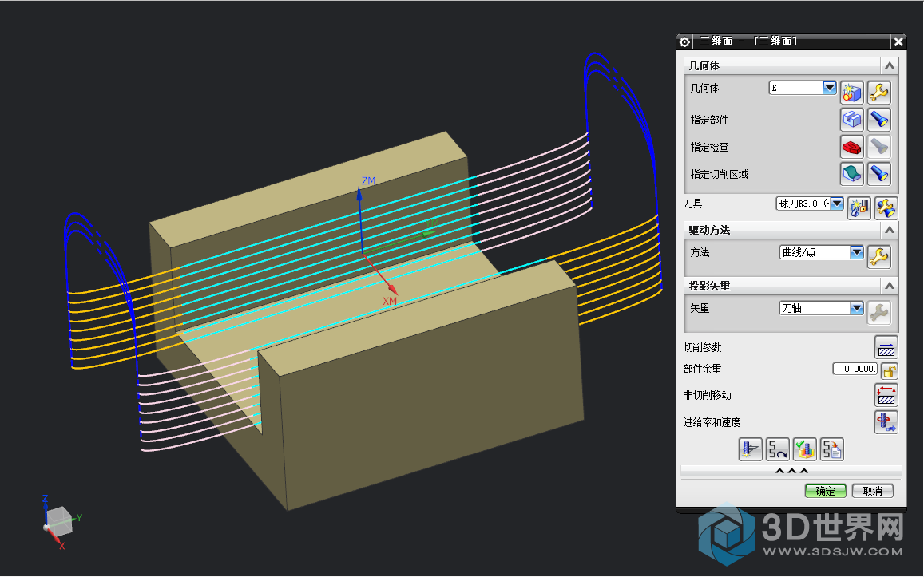Edit geometry with the 几何体 wrench icon
Viewport: 924px width, 577px height.
tap(878, 93)
